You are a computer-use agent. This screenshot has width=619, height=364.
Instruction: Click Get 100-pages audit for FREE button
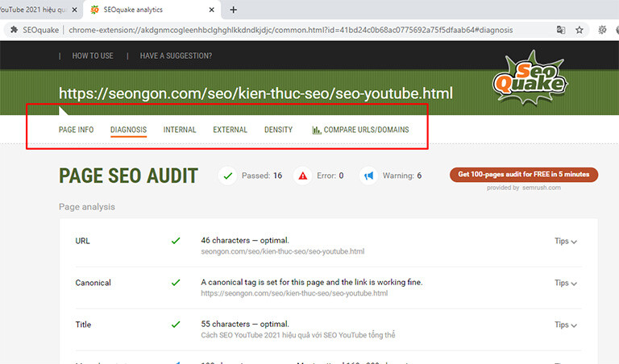(523, 174)
